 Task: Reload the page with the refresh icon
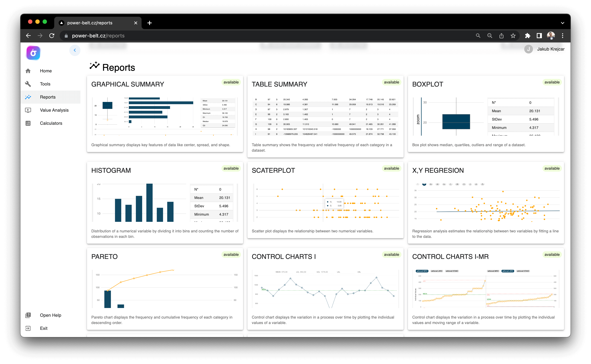(x=52, y=36)
